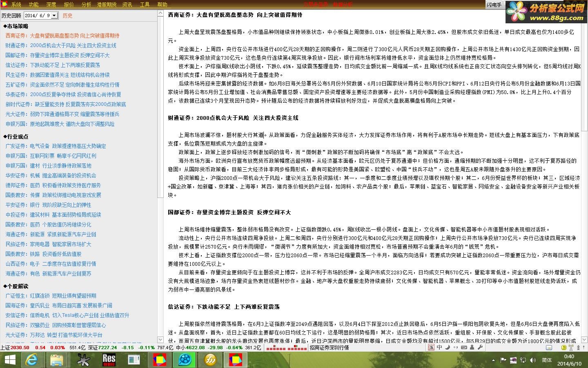Open 德邦证券 医药 article
The width and height of the screenshot is (588, 368).
tap(53, 185)
